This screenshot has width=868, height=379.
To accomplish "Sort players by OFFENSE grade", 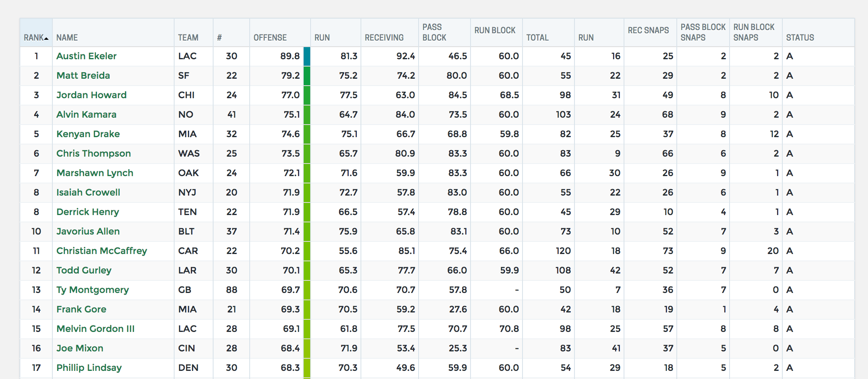I will 270,37.
